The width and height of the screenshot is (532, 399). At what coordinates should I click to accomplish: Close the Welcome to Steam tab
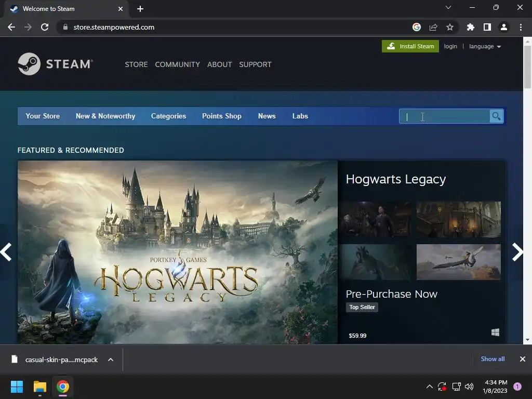tap(121, 9)
